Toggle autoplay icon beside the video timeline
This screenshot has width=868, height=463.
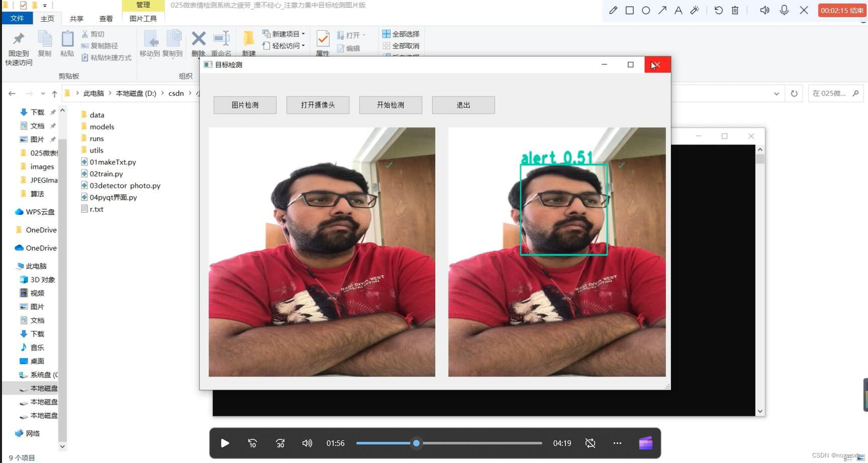tap(590, 443)
